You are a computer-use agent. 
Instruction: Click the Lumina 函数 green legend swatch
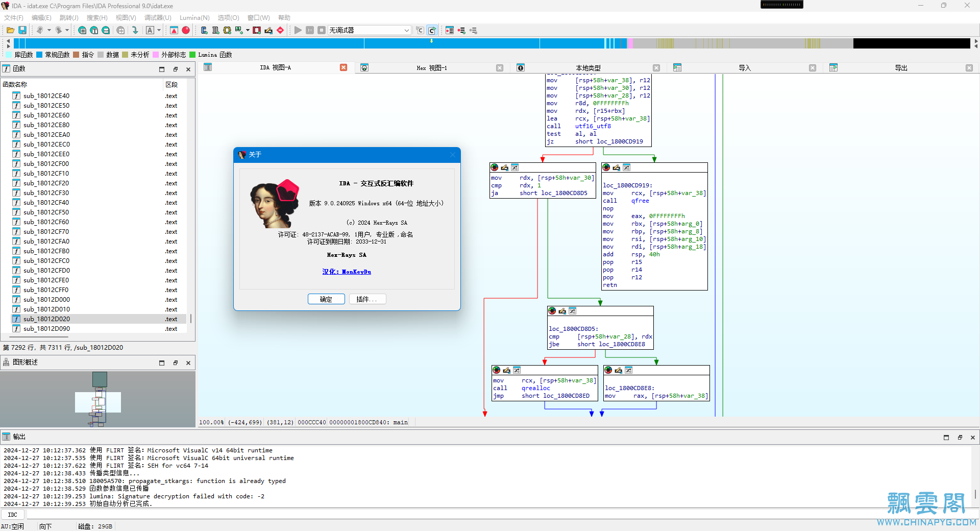tap(192, 55)
